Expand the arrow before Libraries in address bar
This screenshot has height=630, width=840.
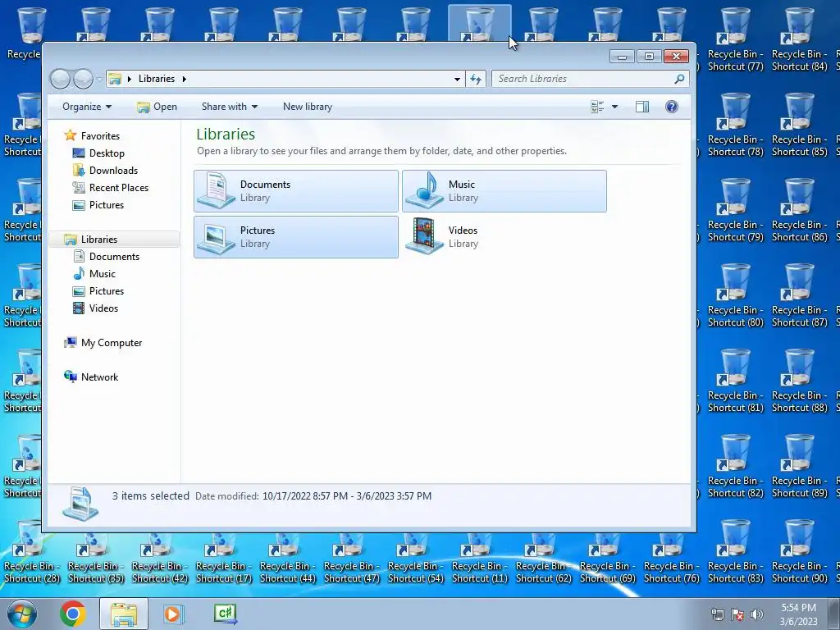pyautogui.click(x=129, y=79)
